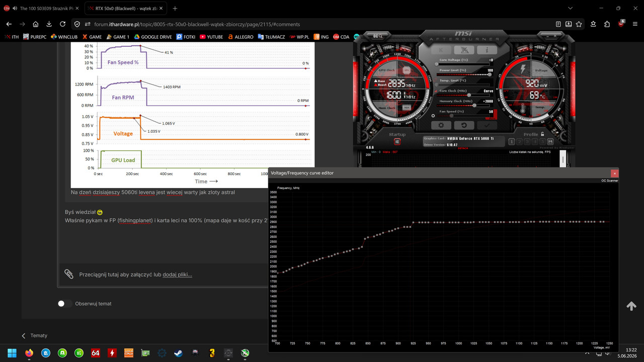Go back to Tematy chevron
The width and height of the screenshot is (644, 362).
(x=24, y=335)
